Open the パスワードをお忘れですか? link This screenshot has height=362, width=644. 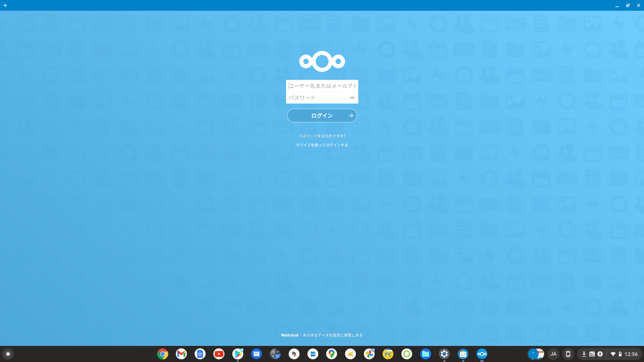pyautogui.click(x=322, y=136)
